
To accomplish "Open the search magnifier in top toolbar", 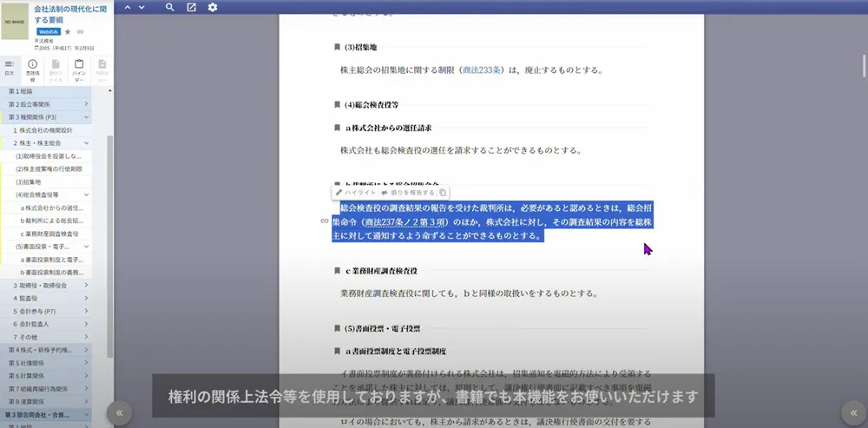I will click(x=170, y=8).
